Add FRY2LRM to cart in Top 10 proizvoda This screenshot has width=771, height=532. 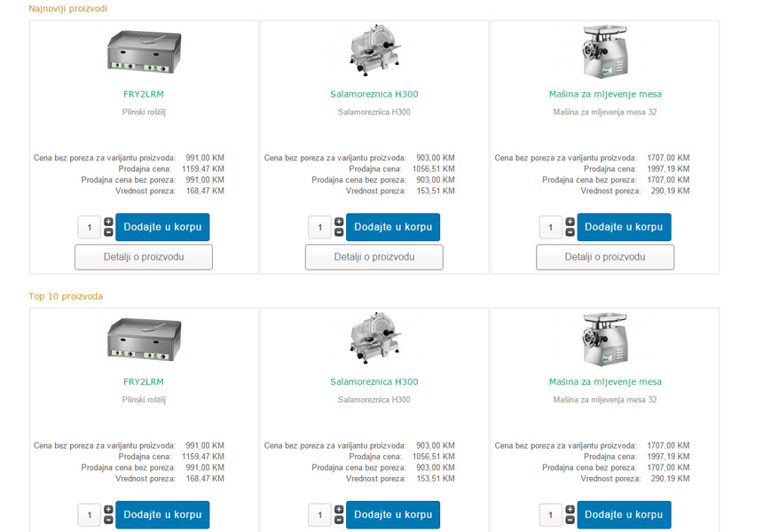pos(162,515)
